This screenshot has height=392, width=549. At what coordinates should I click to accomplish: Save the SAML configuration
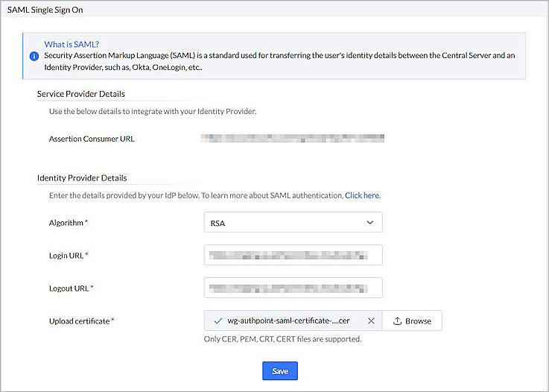tap(280, 371)
